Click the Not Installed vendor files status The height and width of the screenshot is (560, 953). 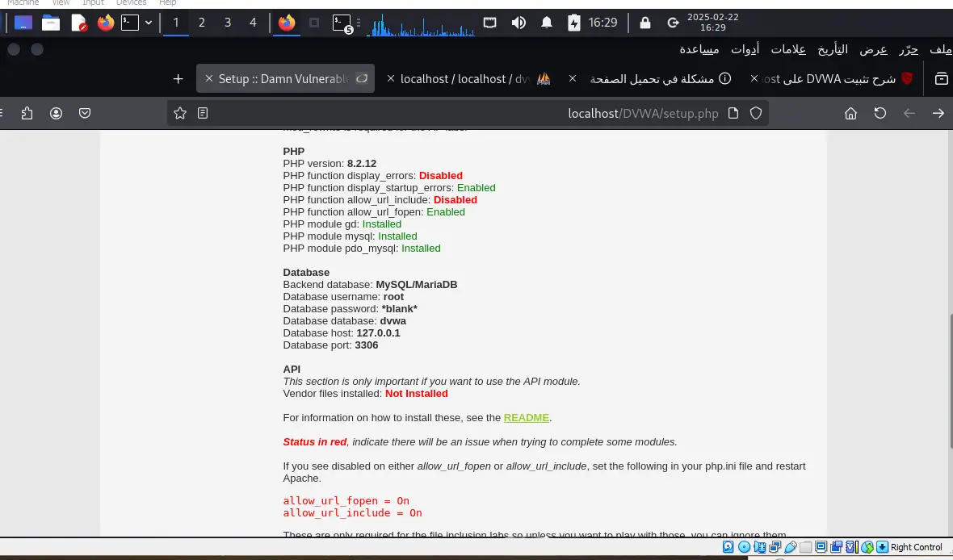pyautogui.click(x=416, y=394)
